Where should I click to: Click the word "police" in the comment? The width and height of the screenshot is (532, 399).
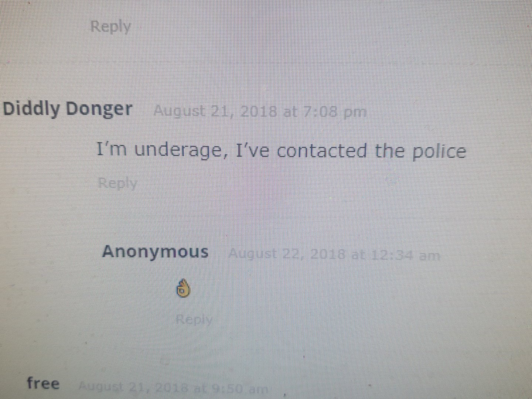click(x=439, y=151)
